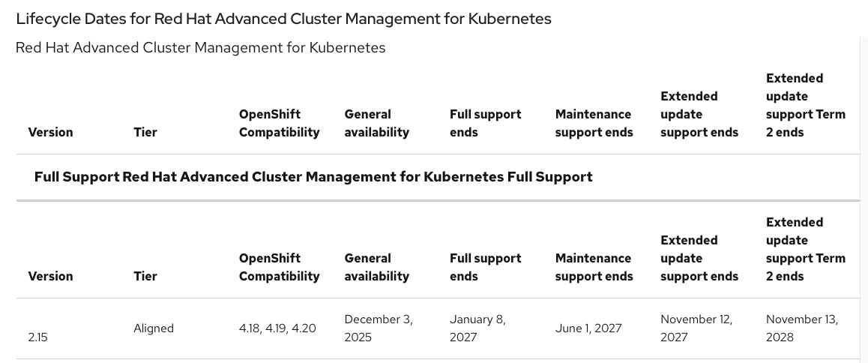Click the Aligned tier cell
The width and height of the screenshot is (868, 363).
click(154, 328)
